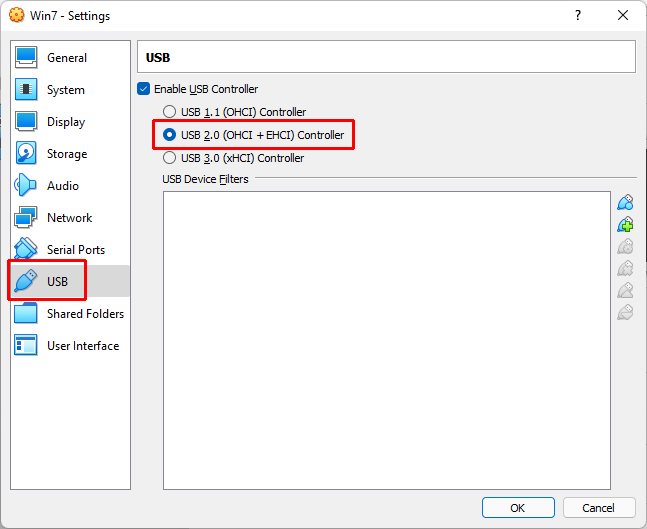Screen dimensions: 647x529
Task: Click the USB plug icon in sidebar
Action: tap(26, 281)
